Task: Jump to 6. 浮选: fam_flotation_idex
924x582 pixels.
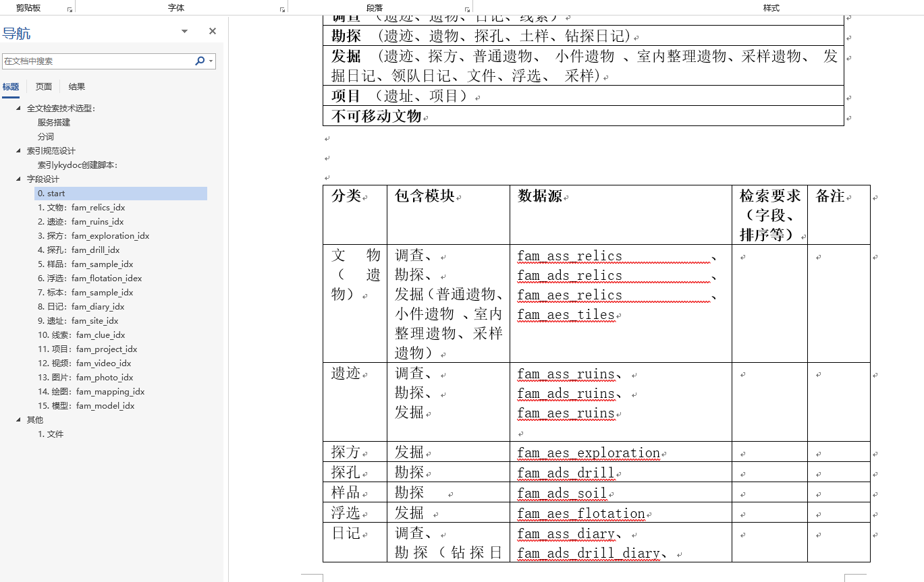Action: coord(90,278)
